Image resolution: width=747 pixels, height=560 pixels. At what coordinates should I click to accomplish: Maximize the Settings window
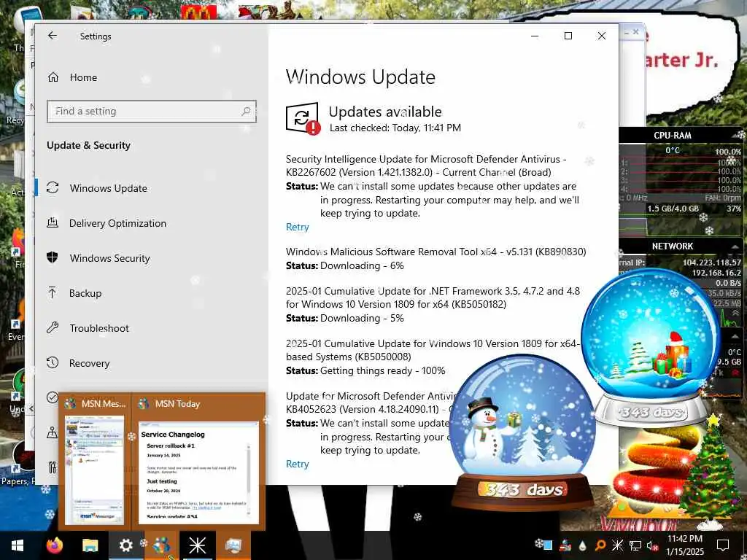coord(568,36)
